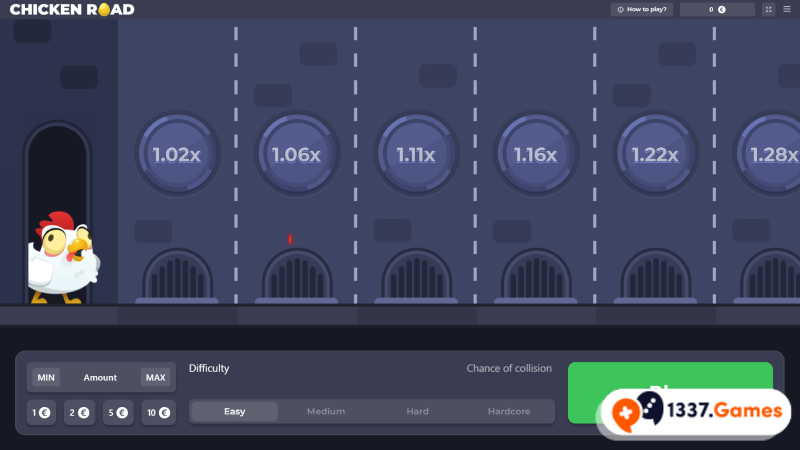
Task: Click the Amount bet input field
Action: pyautogui.click(x=100, y=377)
